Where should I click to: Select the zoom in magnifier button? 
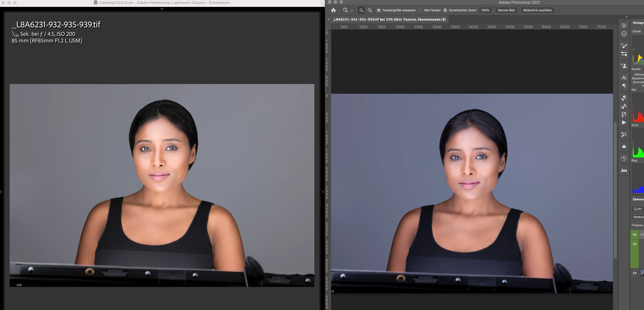[x=361, y=10]
